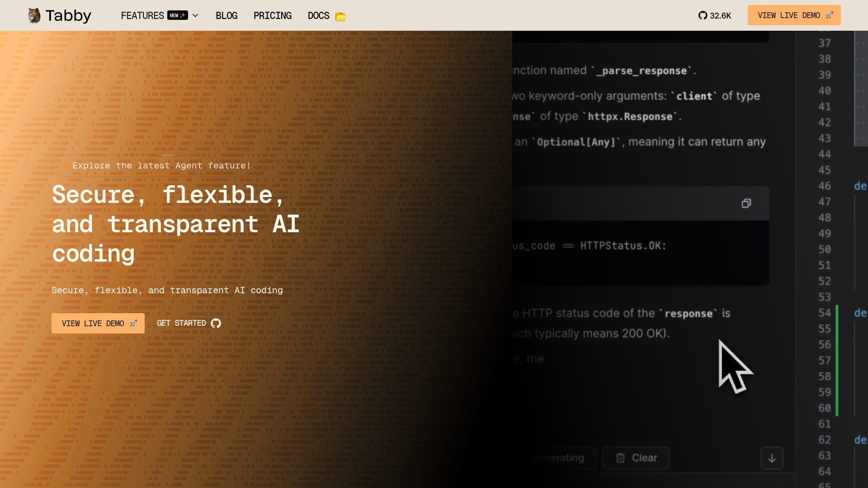Open the DOCS menu item
Image resolution: width=868 pixels, height=488 pixels.
pos(318,16)
